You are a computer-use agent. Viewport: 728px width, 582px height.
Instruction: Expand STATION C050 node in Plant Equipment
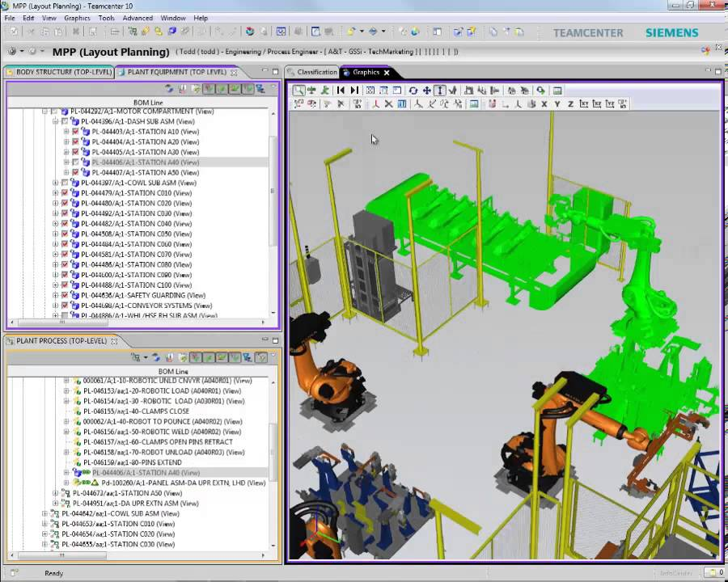[55, 234]
